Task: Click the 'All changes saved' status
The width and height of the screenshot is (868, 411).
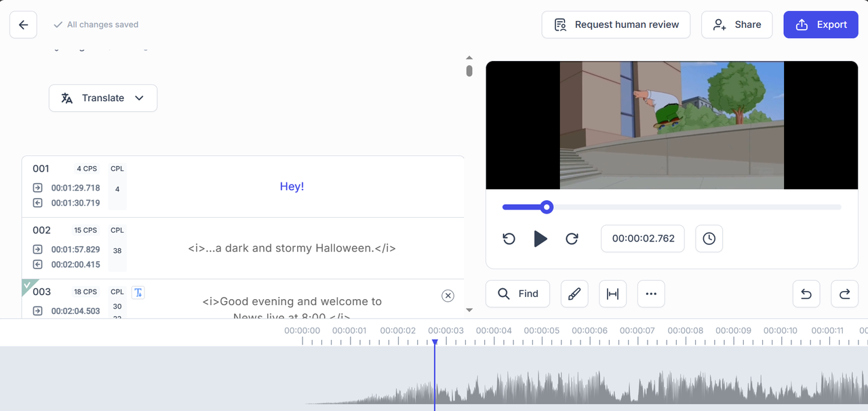Action: [x=96, y=24]
